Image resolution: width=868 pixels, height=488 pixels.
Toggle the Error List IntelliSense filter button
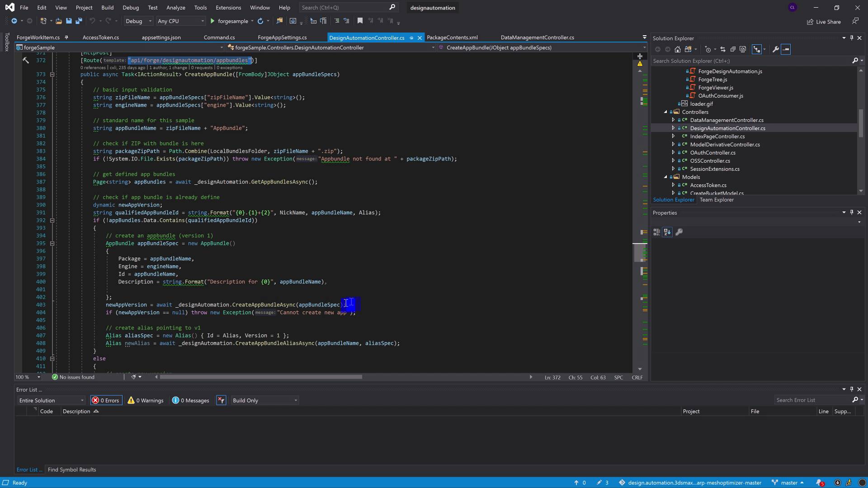tap(221, 400)
